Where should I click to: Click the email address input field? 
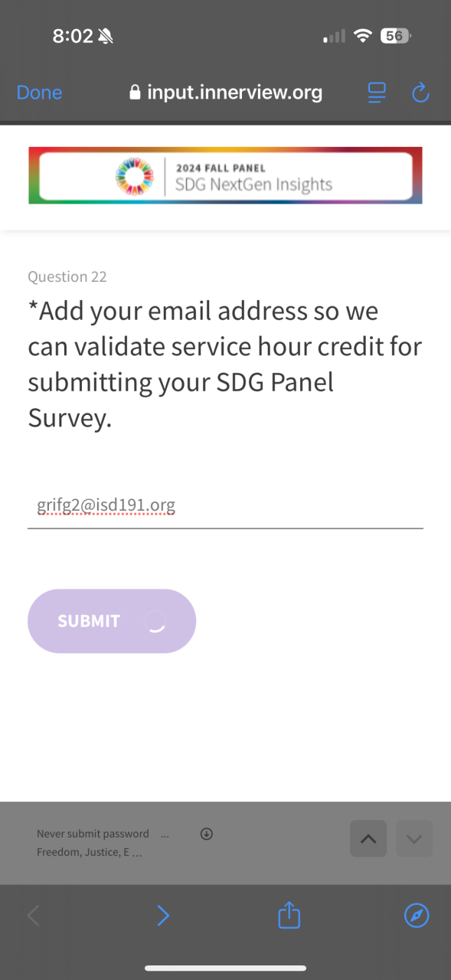tap(225, 506)
